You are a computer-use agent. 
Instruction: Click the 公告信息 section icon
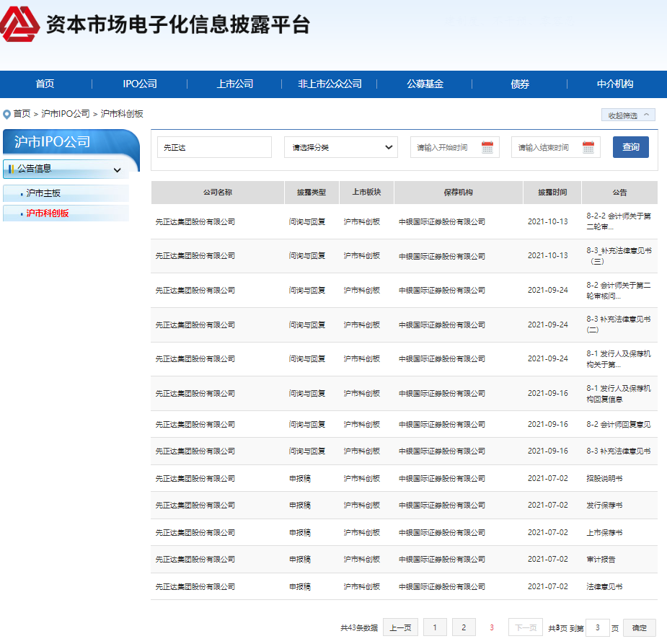point(12,169)
